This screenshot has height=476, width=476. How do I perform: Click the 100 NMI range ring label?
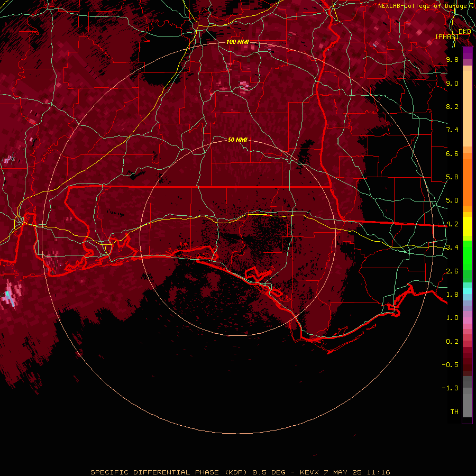click(237, 42)
